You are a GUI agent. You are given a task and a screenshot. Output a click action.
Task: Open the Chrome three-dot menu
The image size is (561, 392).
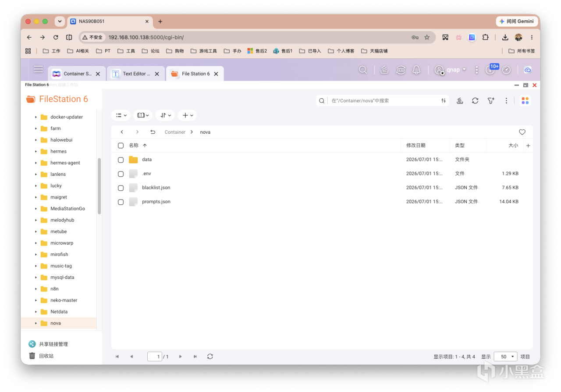[532, 37]
